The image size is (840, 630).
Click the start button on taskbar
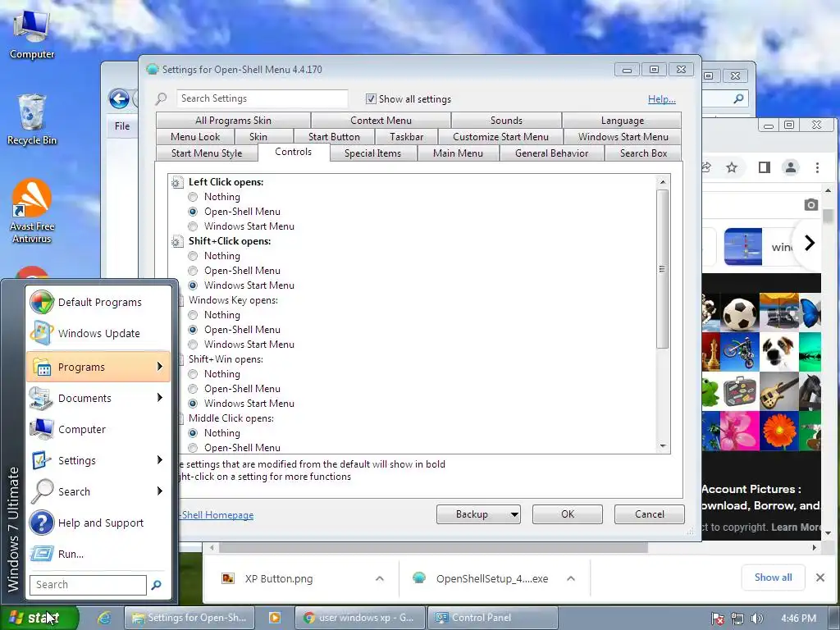point(39,618)
